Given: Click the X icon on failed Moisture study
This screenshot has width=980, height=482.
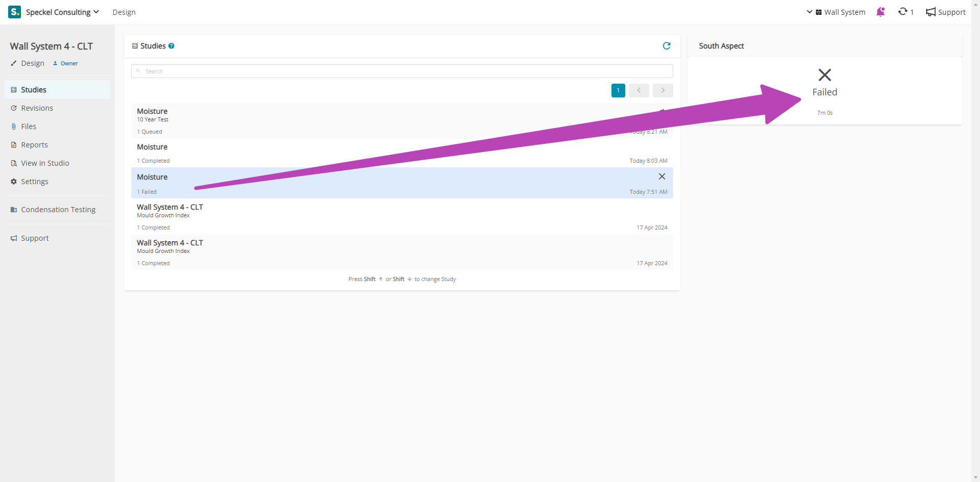Looking at the screenshot, I should (661, 176).
